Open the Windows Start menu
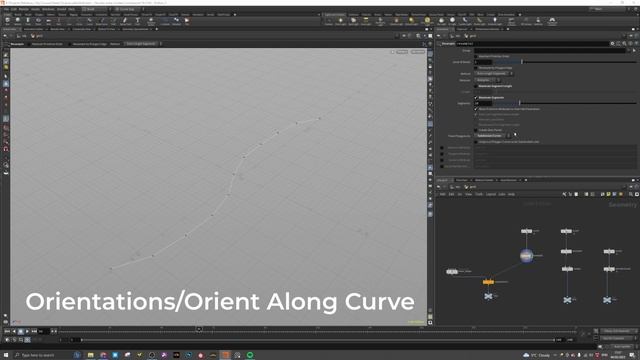 [6, 355]
